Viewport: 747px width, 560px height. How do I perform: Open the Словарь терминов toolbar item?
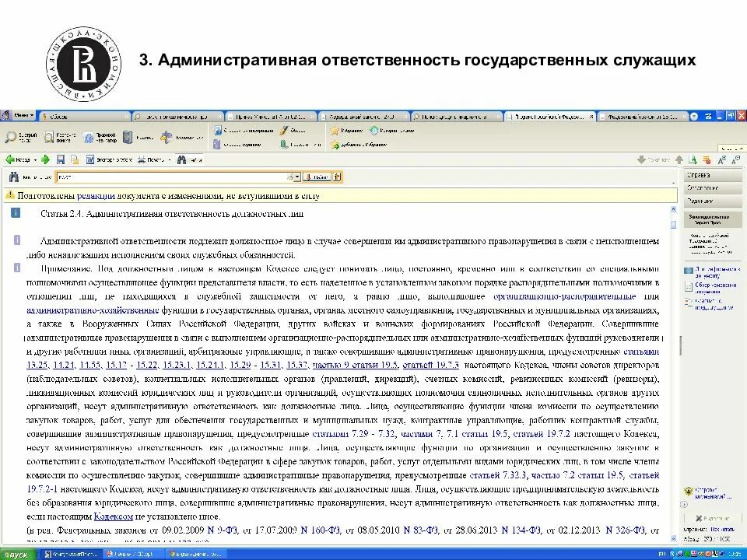pyautogui.click(x=237, y=145)
